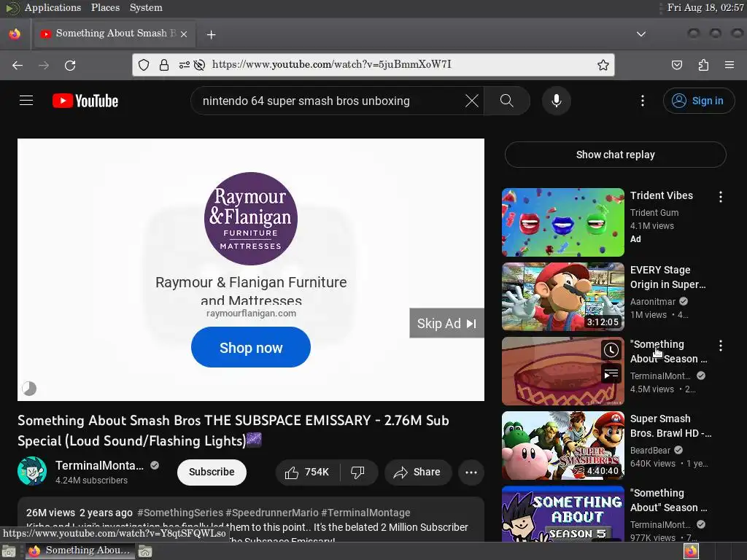This screenshot has width=747, height=560.
Task: Open the Places menu
Action: point(105,7)
